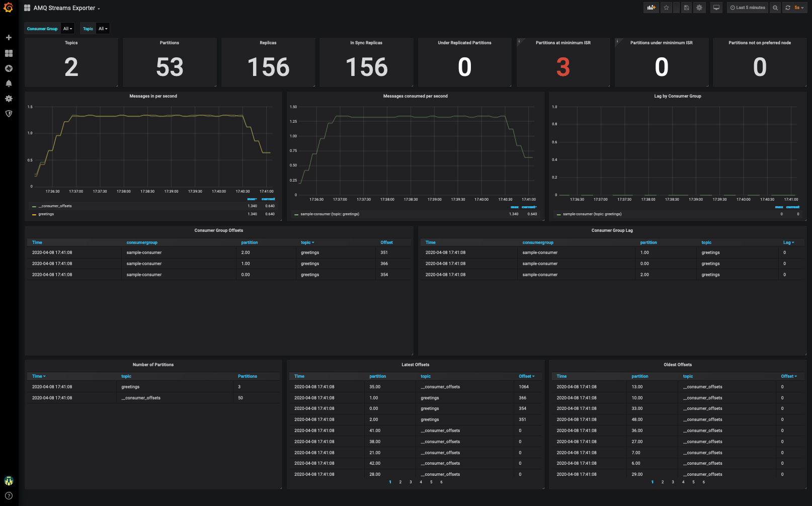Refresh the dashboard now
The width and height of the screenshot is (812, 506).
tap(788, 8)
